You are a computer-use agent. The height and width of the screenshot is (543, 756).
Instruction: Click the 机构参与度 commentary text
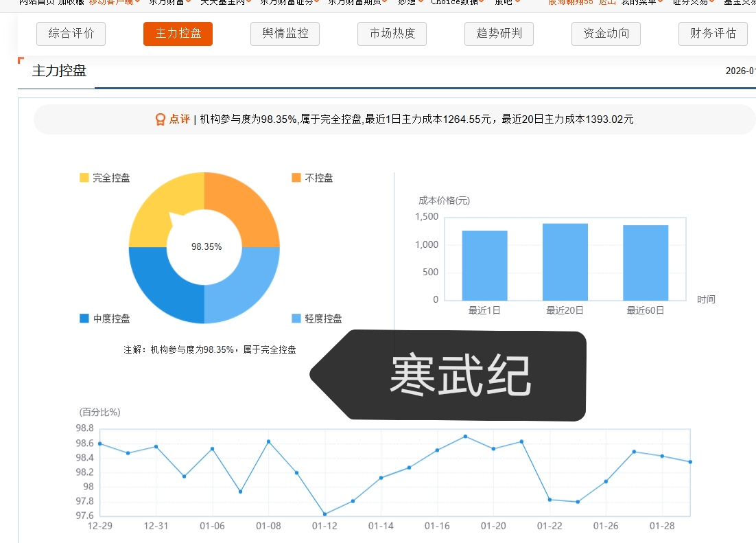416,119
